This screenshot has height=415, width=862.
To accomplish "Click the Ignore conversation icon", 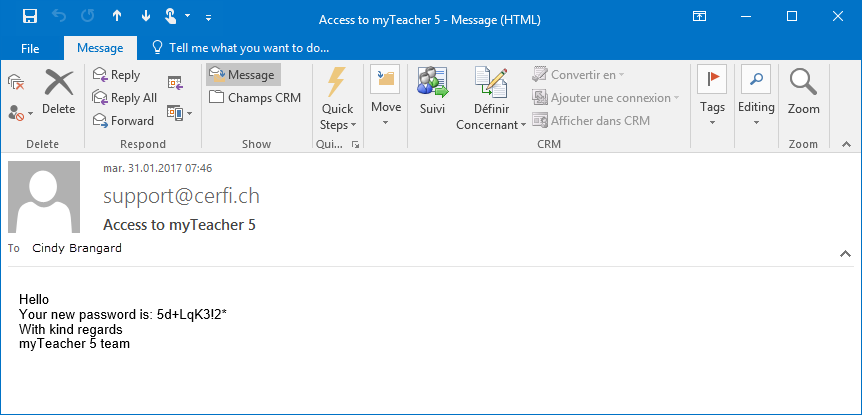I will click(16, 82).
